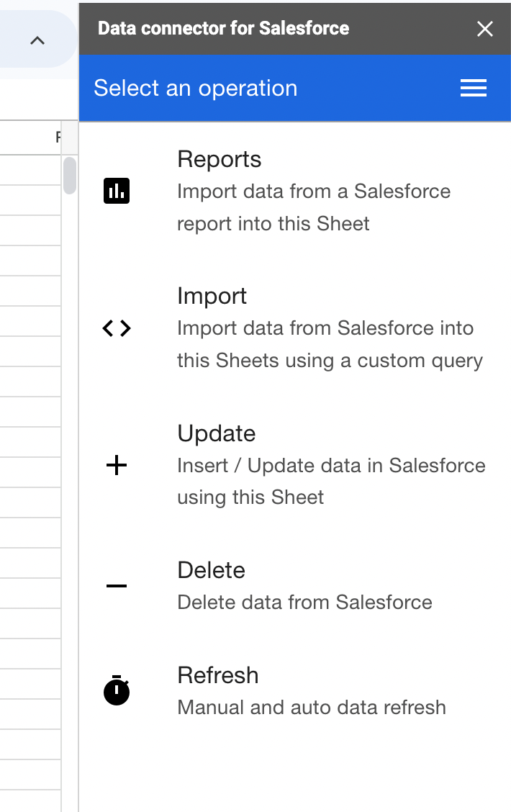Choose the Update operation title
Screen dimensions: 511x812
[217, 433]
